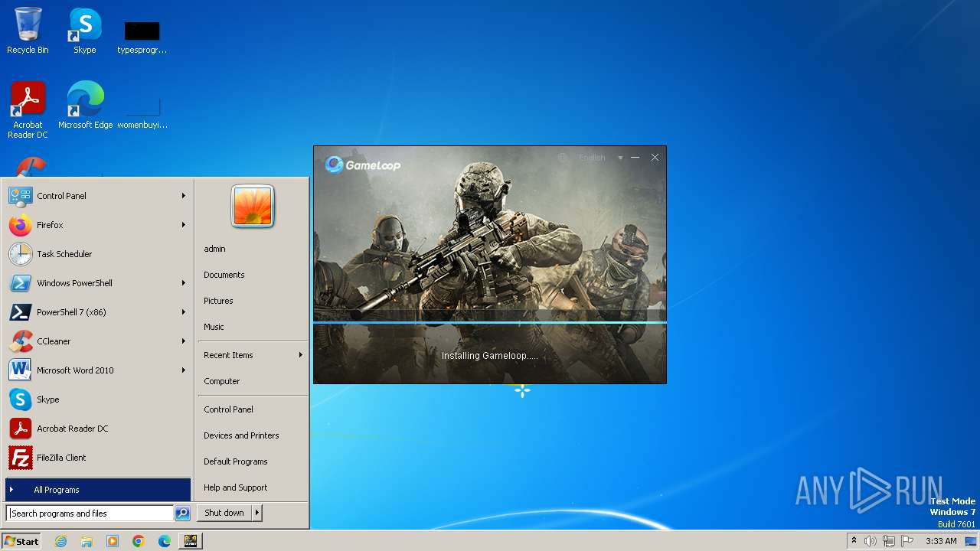Viewport: 980px width, 551px height.
Task: Open Default Programs
Action: (253, 461)
